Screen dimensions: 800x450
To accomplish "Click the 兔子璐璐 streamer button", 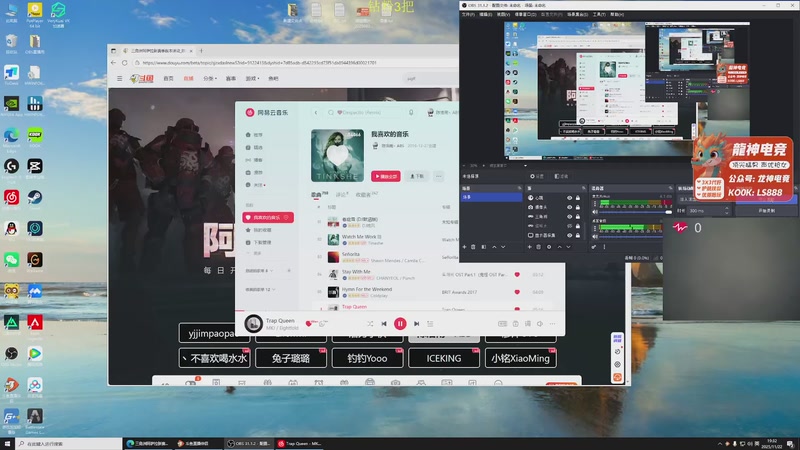I will (x=291, y=358).
